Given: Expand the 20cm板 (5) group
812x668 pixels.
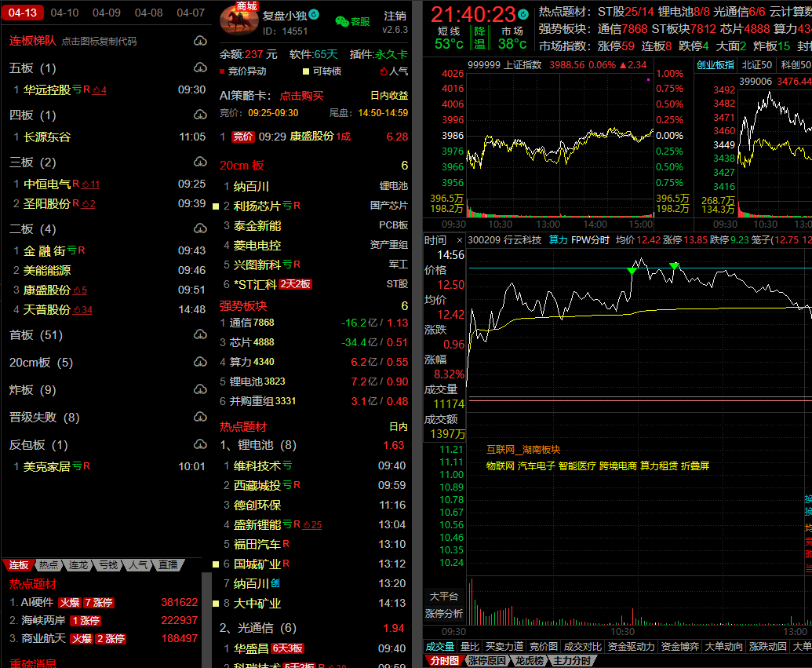Looking at the screenshot, I should tap(41, 363).
